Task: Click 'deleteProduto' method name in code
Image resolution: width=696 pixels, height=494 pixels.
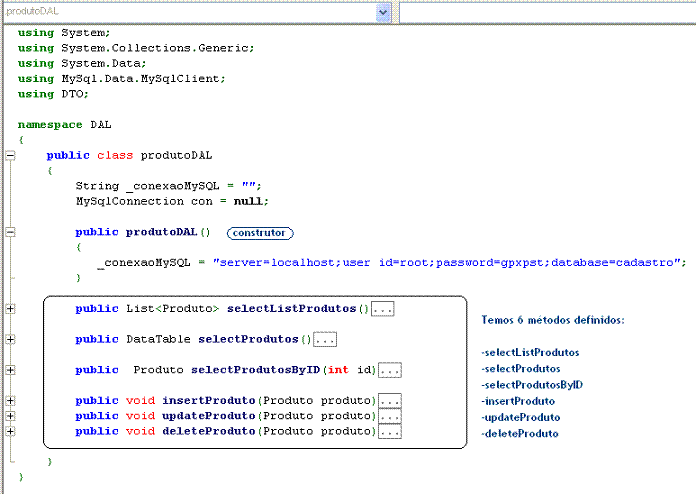Action: click(x=209, y=431)
